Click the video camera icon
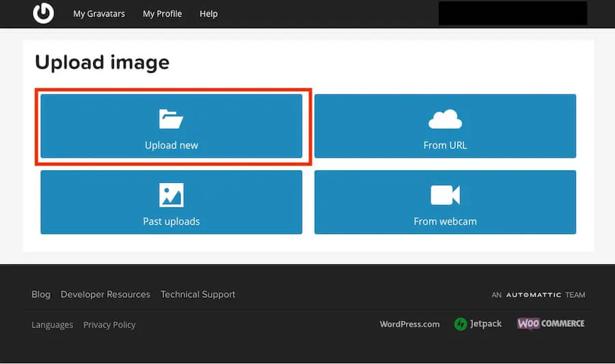Viewport: 615px width, 364px height. pyautogui.click(x=445, y=195)
